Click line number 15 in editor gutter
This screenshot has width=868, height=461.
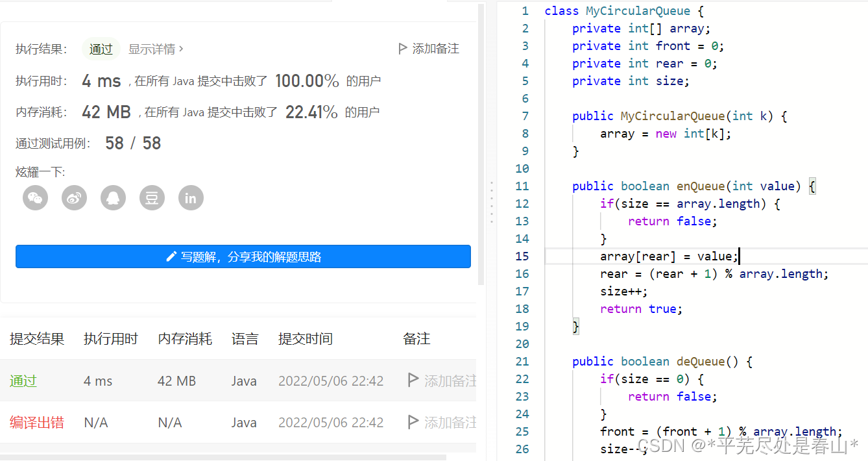(x=522, y=256)
